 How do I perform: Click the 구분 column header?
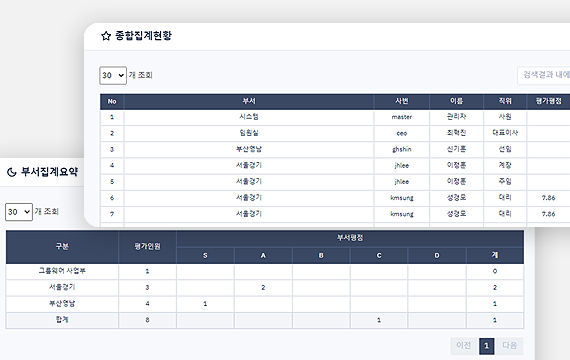tap(62, 247)
